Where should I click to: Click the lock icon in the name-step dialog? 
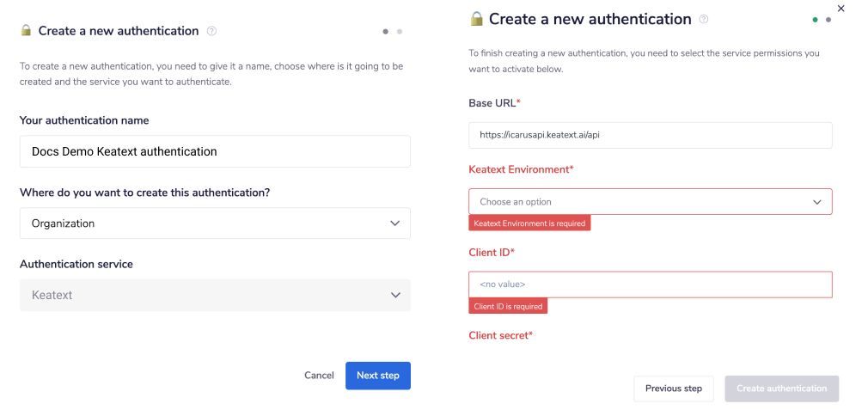(x=26, y=31)
